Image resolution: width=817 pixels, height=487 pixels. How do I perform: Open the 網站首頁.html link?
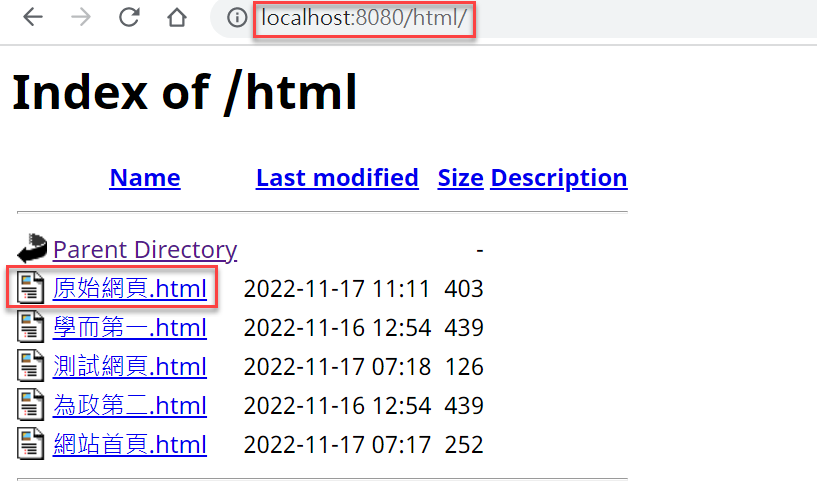coord(130,445)
